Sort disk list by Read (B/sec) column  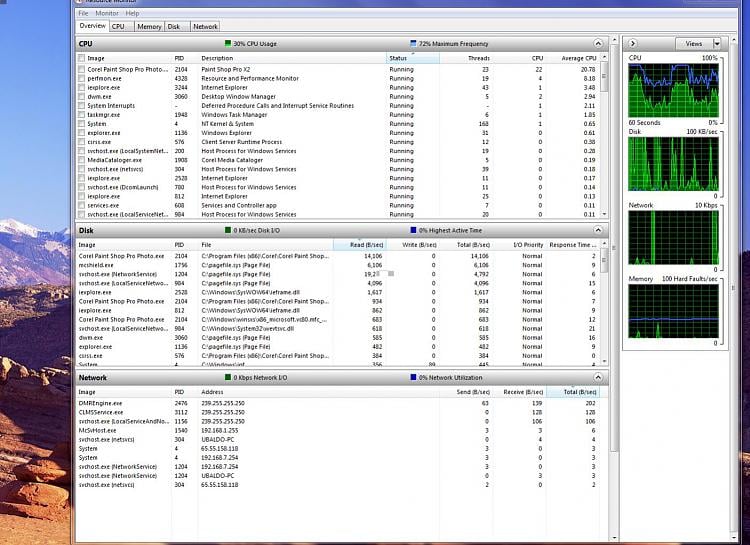coord(360,245)
